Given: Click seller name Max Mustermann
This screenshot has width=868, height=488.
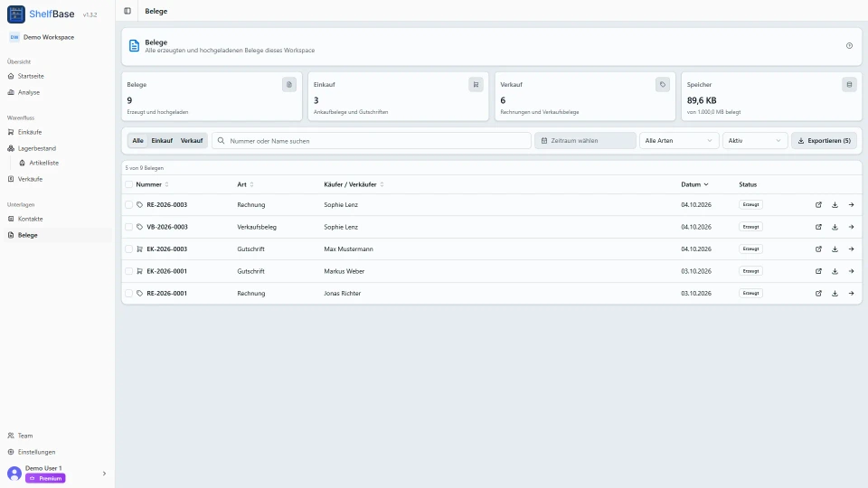Looking at the screenshot, I should (348, 249).
